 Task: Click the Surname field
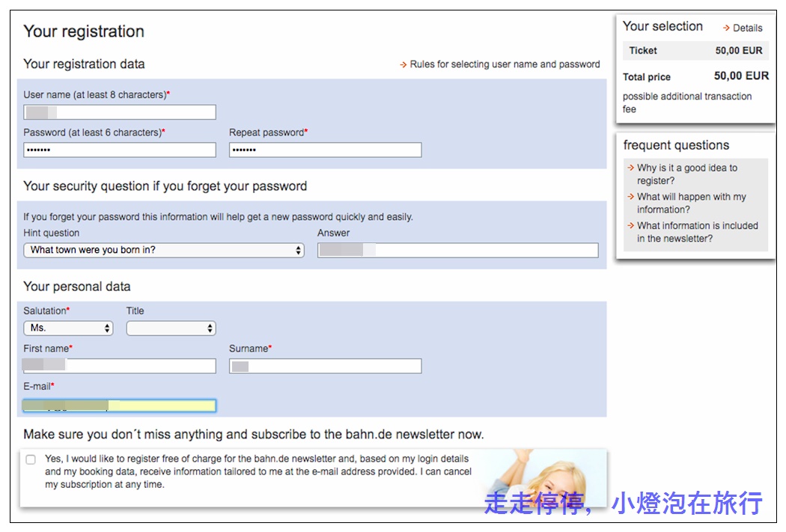click(x=326, y=366)
